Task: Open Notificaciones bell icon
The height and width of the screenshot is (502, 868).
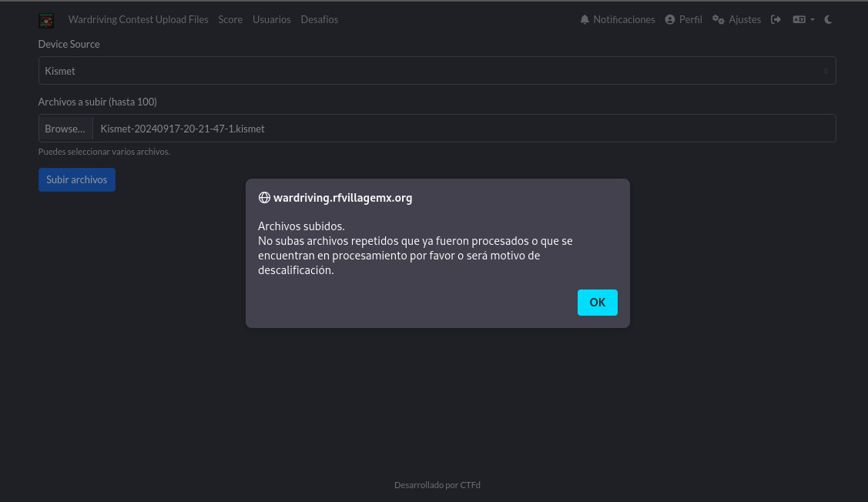Action: pos(585,20)
